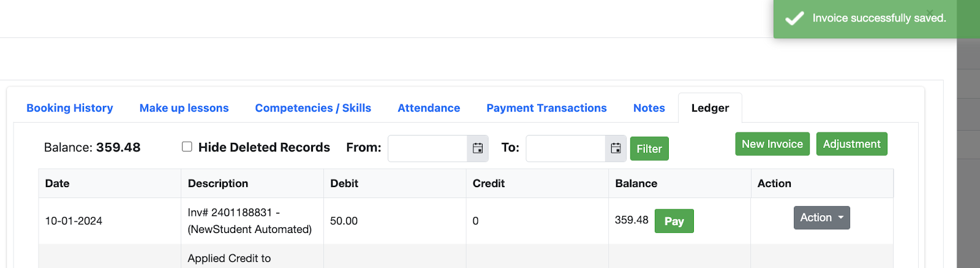
Task: Select the Inv# 2401188831 description cell
Action: pos(252,221)
